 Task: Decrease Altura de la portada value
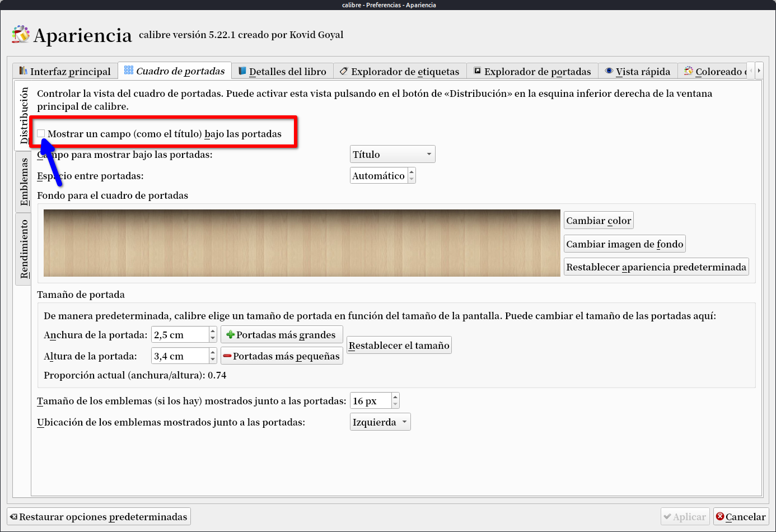coord(213,360)
